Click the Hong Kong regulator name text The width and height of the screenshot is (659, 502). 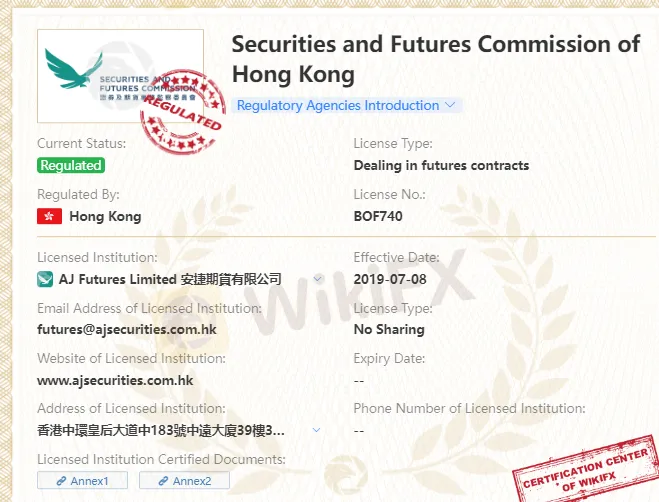[x=105, y=216]
